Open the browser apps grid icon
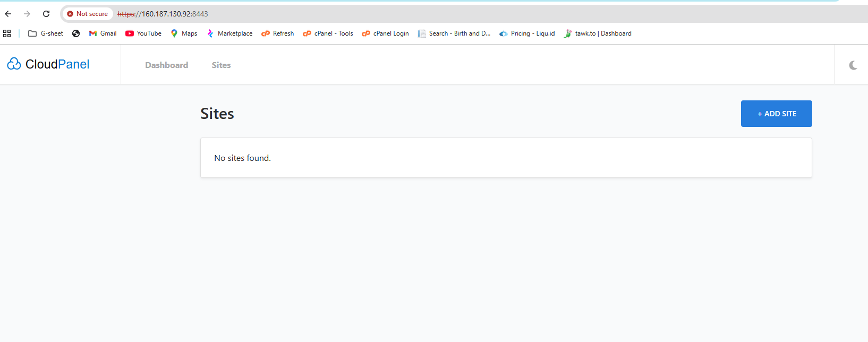The height and width of the screenshot is (342, 868). tap(7, 33)
